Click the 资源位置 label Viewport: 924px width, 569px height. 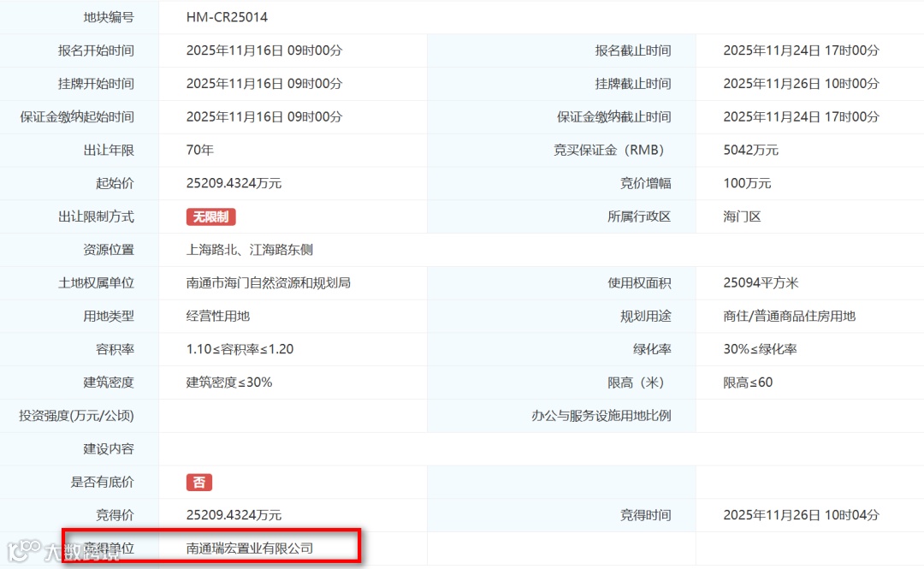109,250
